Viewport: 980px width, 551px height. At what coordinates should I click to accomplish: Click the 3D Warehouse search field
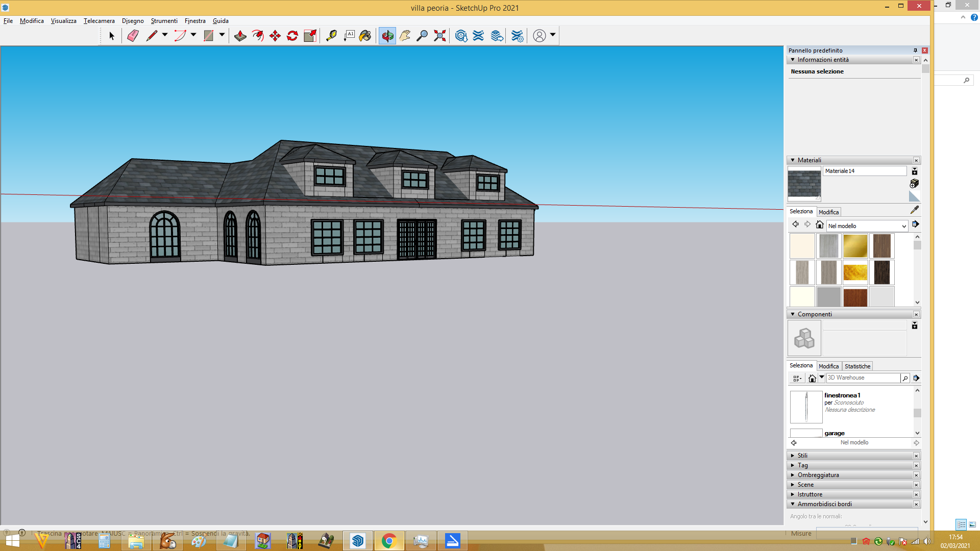click(x=863, y=378)
